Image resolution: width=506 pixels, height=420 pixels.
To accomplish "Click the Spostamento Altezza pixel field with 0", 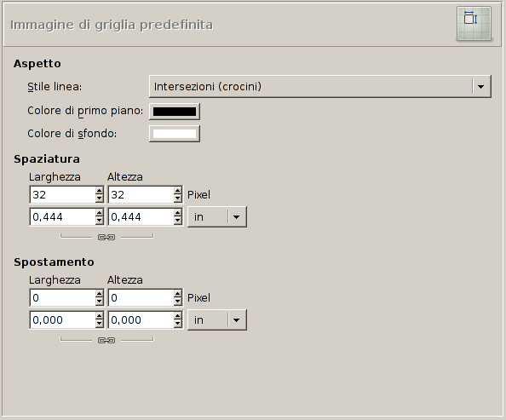I will [141, 297].
